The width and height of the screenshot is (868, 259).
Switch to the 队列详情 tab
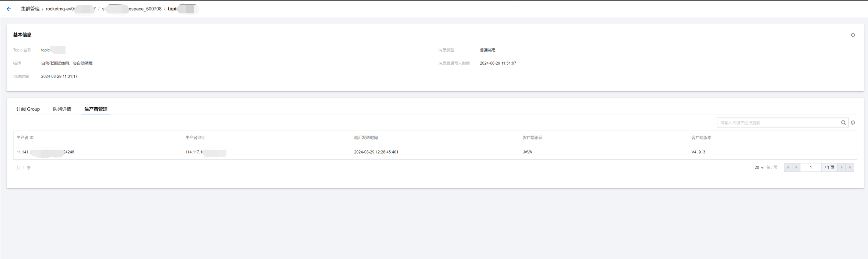(x=62, y=109)
